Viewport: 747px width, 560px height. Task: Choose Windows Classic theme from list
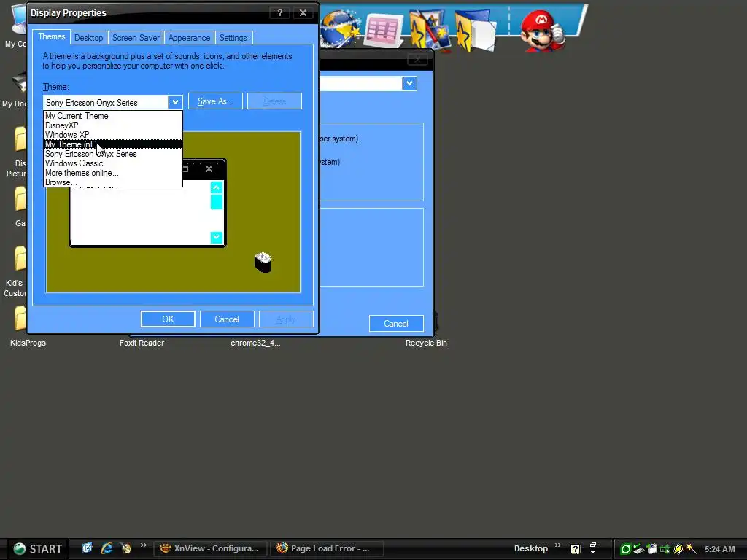pyautogui.click(x=113, y=163)
